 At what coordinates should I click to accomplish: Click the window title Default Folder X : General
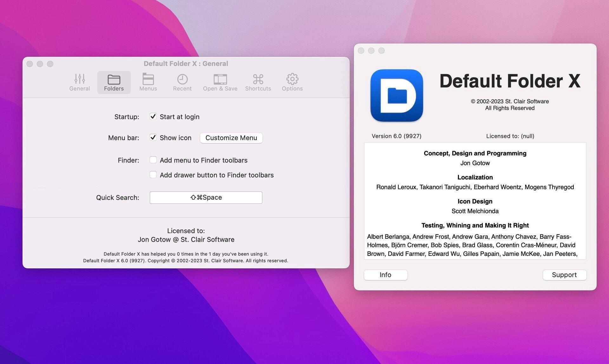(186, 63)
